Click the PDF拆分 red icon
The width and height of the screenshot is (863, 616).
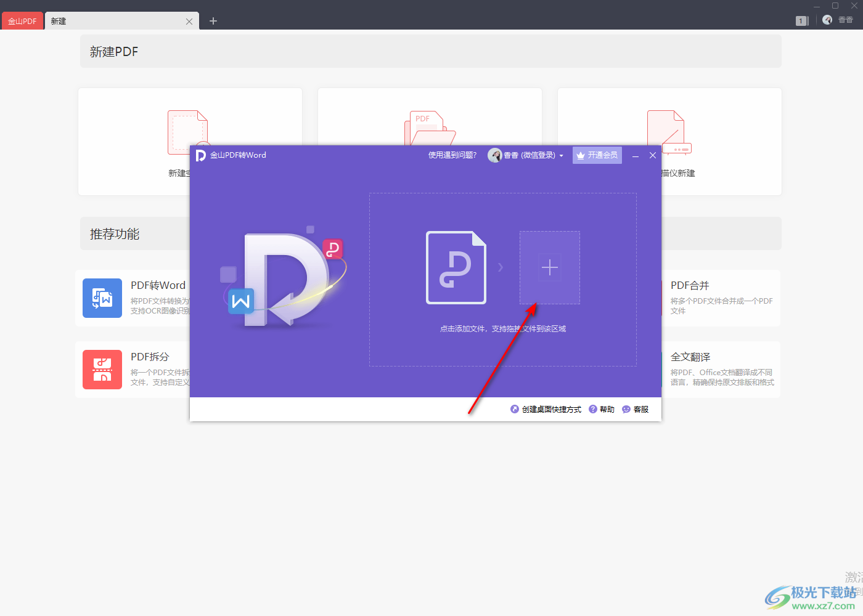click(102, 370)
